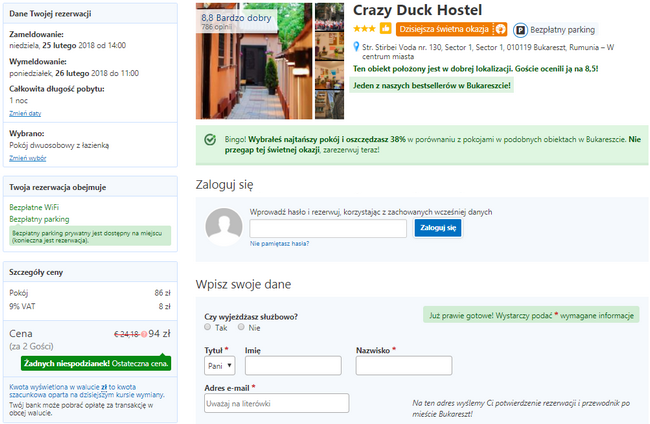Open the third small gallery thumbnail
650x424 pixels.
[x=330, y=75]
